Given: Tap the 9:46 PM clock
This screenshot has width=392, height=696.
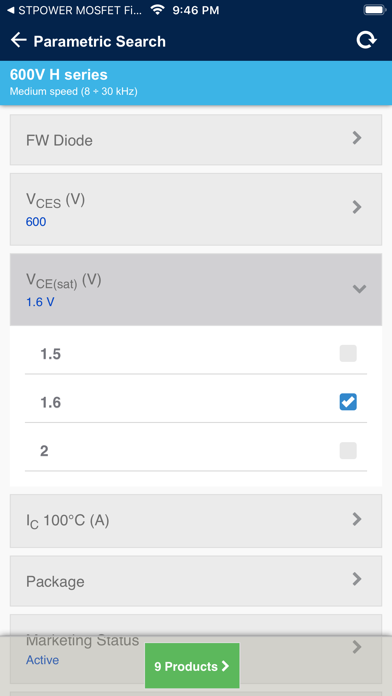Looking at the screenshot, I should tap(195, 10).
